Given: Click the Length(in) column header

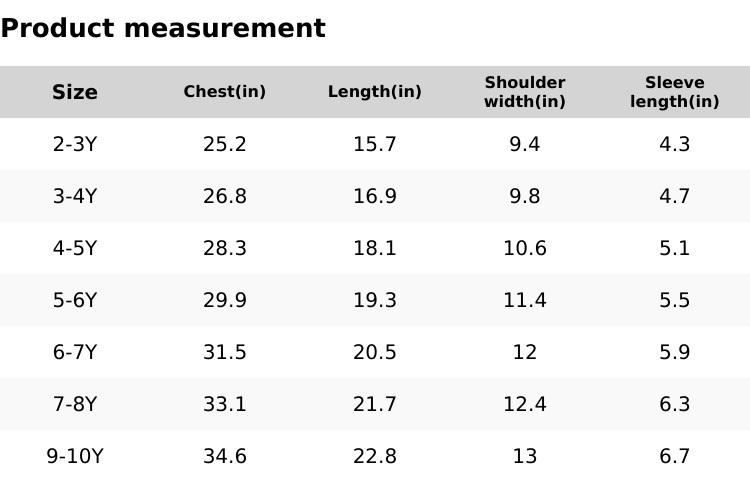Looking at the screenshot, I should click(x=375, y=92).
